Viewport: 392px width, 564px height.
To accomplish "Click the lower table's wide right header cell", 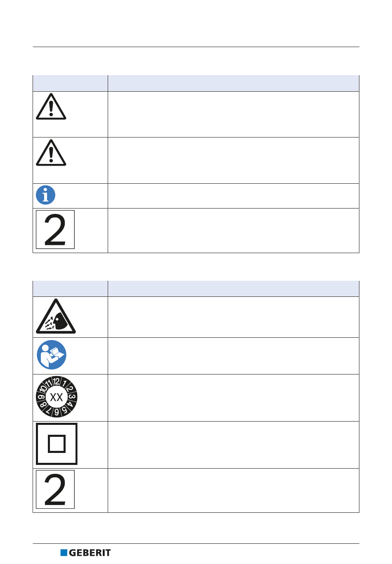I will [234, 289].
